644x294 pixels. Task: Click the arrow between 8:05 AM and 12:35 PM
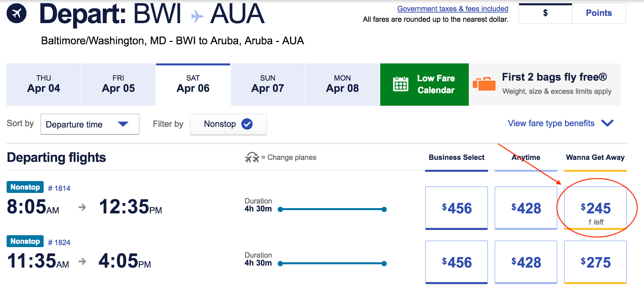(x=82, y=208)
